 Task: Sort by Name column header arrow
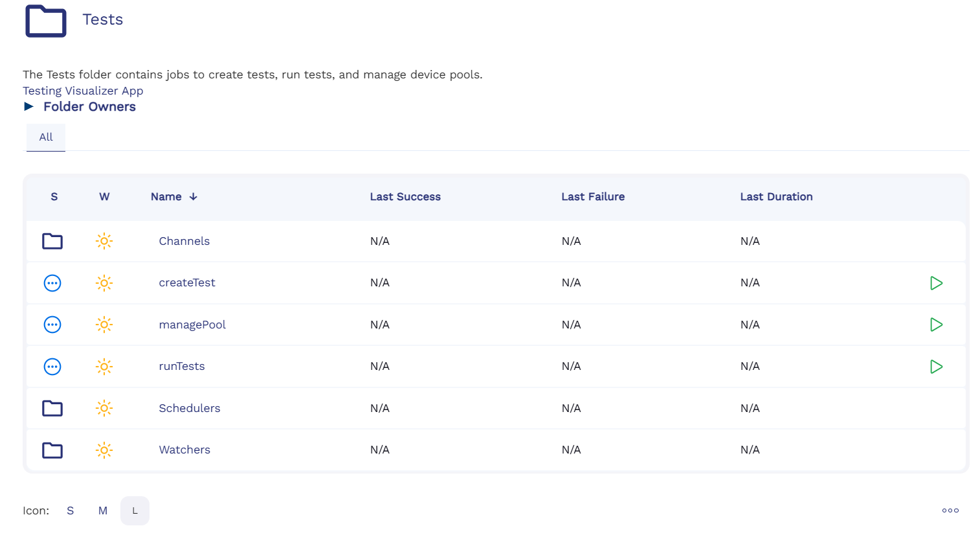coord(193,197)
